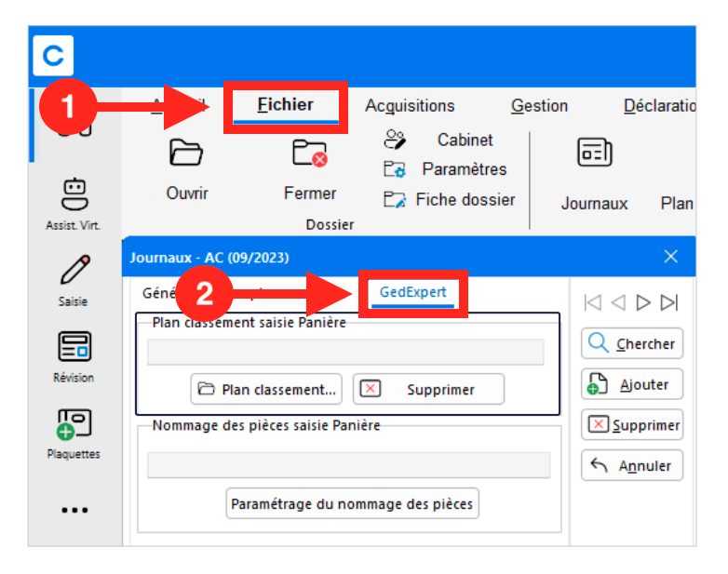Open Fiche dossier
728x574 pixels.
coord(449,199)
